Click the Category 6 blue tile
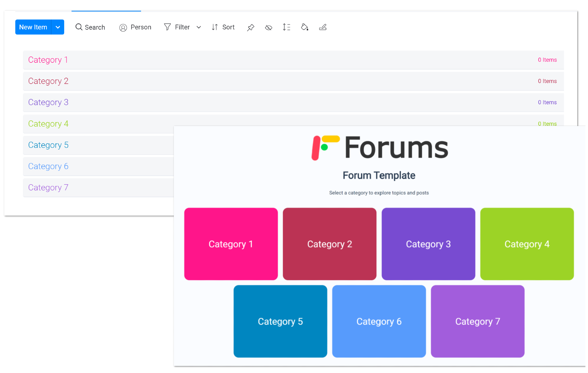The image size is (588, 373). (379, 321)
